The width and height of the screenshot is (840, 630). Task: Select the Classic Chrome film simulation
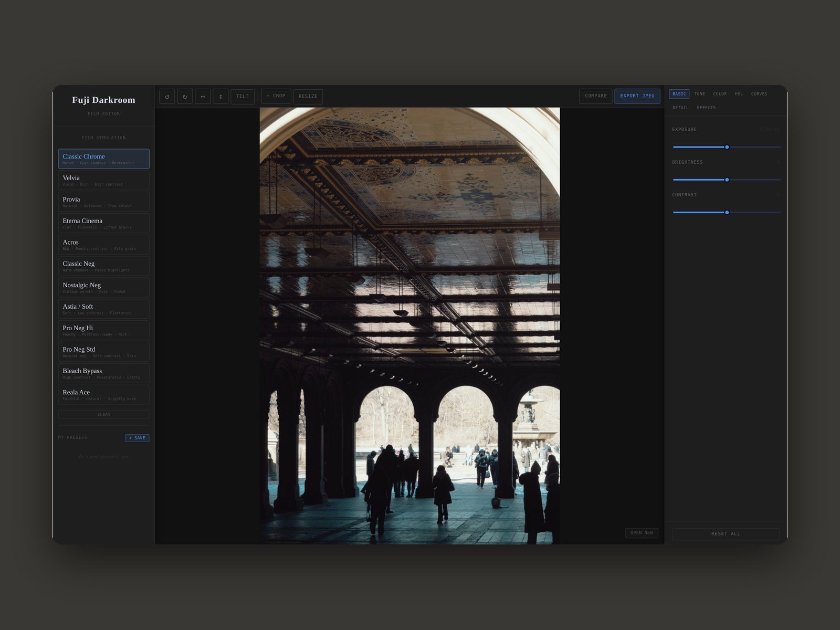[x=103, y=159]
